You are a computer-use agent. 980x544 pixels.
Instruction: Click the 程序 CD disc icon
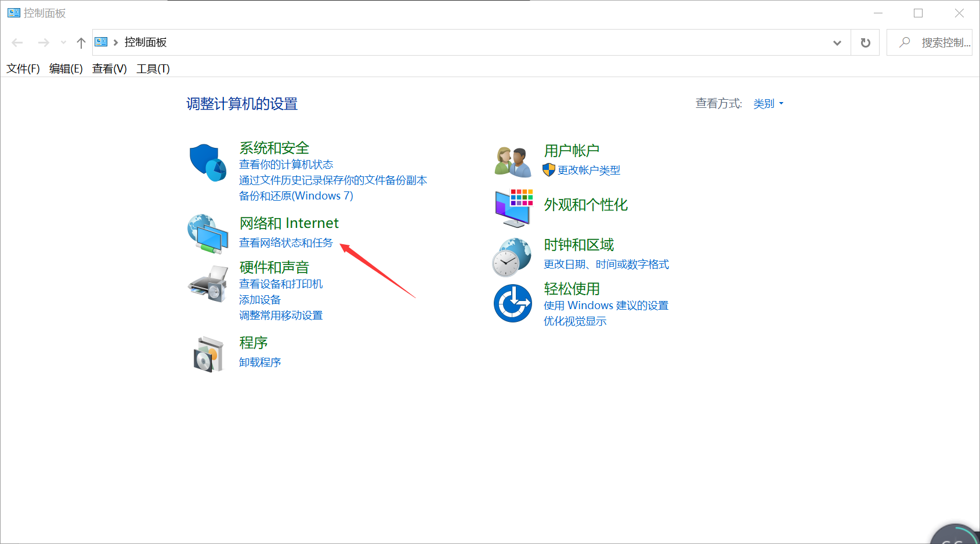[207, 353]
